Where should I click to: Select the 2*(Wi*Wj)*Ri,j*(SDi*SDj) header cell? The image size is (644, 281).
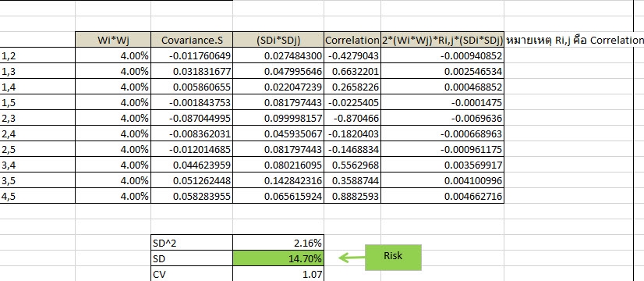(442, 40)
